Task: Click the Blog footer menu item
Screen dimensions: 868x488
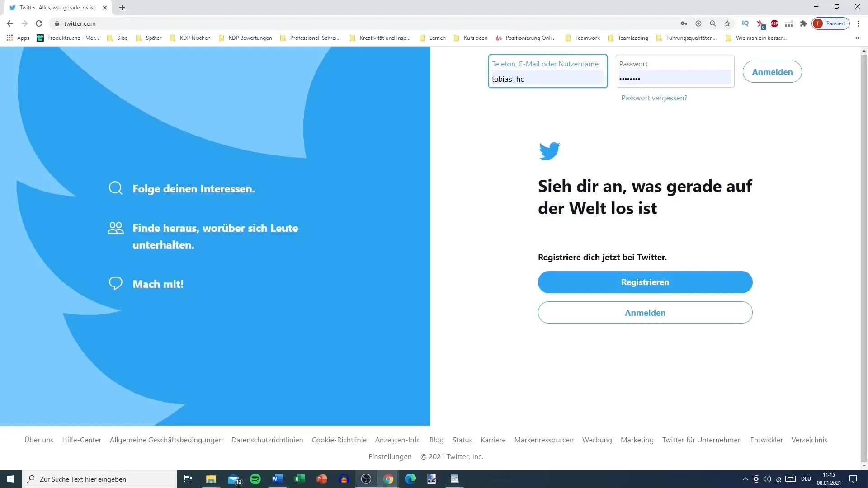Action: click(436, 440)
